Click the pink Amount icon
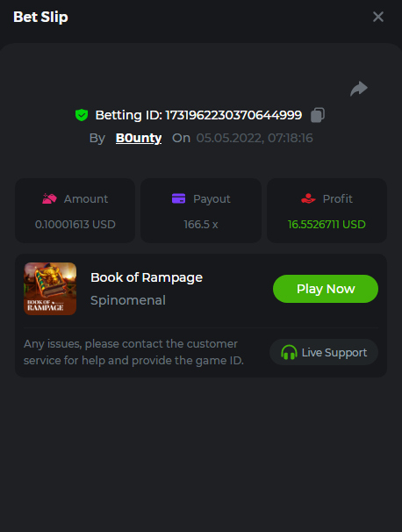 click(x=49, y=198)
